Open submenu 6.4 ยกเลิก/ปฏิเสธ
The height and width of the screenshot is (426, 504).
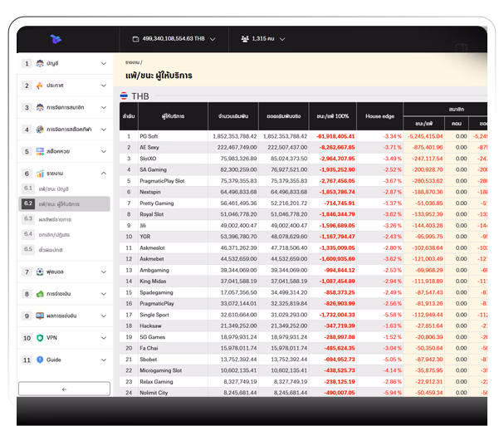[x=64, y=234]
